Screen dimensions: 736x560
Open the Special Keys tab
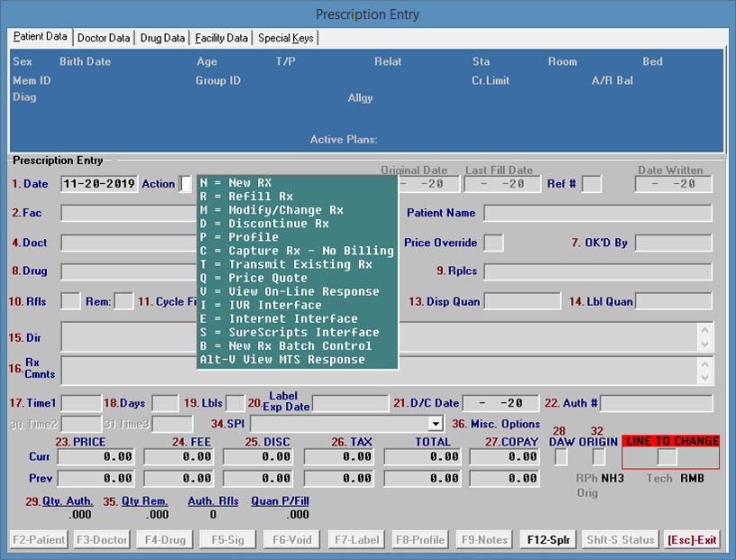[286, 38]
